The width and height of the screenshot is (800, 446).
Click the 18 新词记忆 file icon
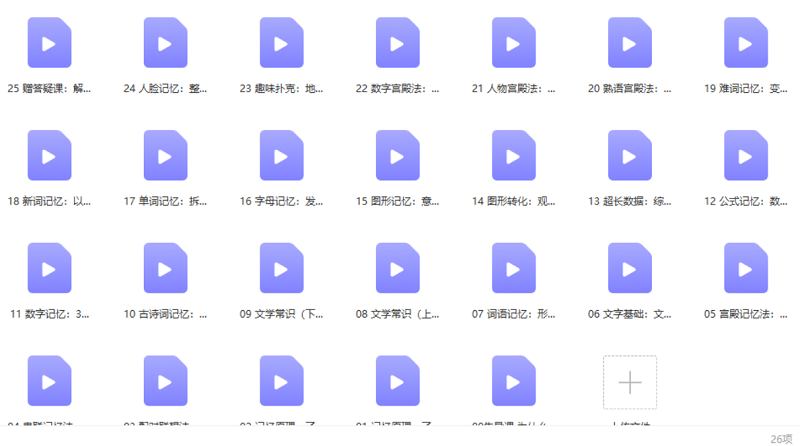pyautogui.click(x=49, y=155)
